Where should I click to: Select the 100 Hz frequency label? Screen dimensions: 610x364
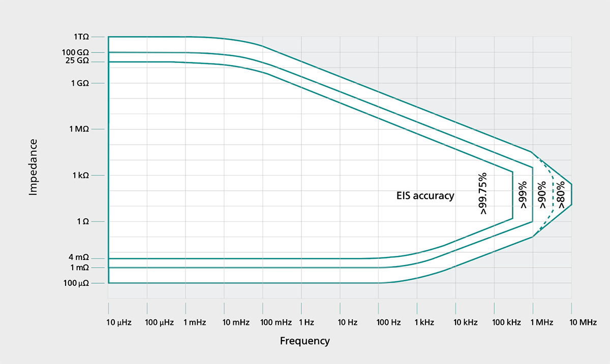click(x=388, y=322)
